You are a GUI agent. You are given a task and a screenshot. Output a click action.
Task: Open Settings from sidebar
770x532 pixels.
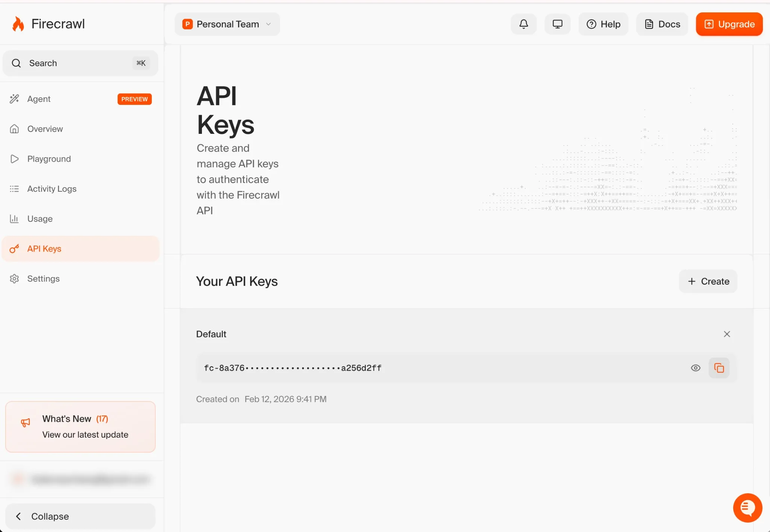pos(80,279)
